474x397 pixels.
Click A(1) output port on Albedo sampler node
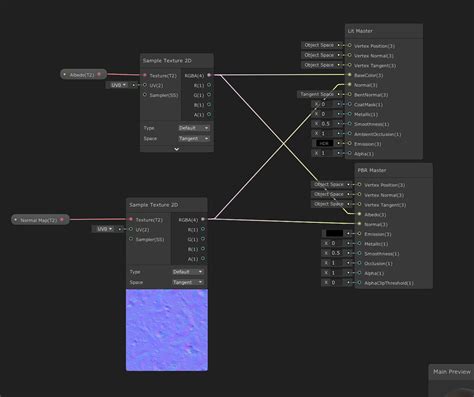[x=209, y=114]
